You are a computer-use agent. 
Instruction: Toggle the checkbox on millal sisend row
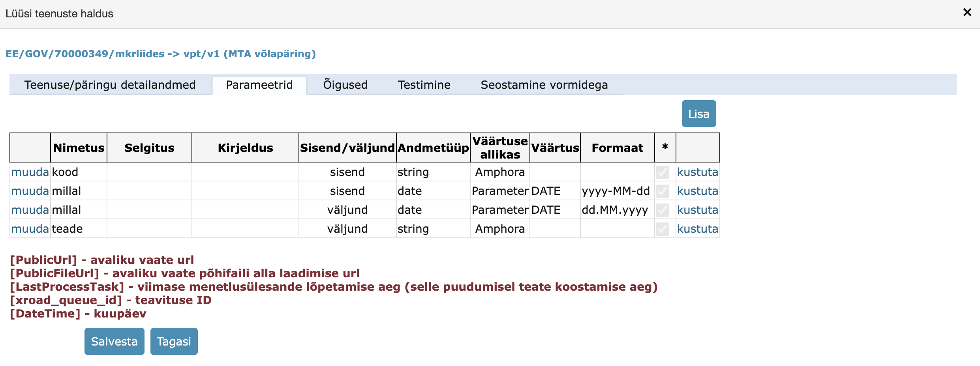pyautogui.click(x=663, y=190)
